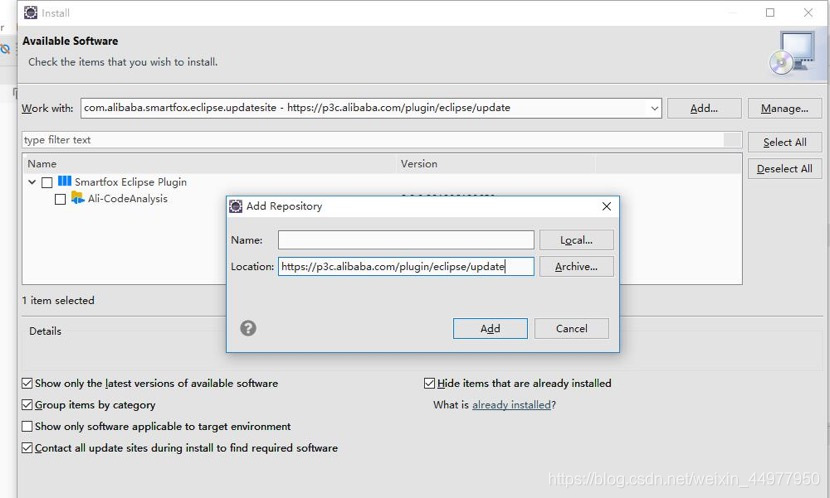
Task: Select the Smartfox Eclipse Plugin row text
Action: click(131, 182)
